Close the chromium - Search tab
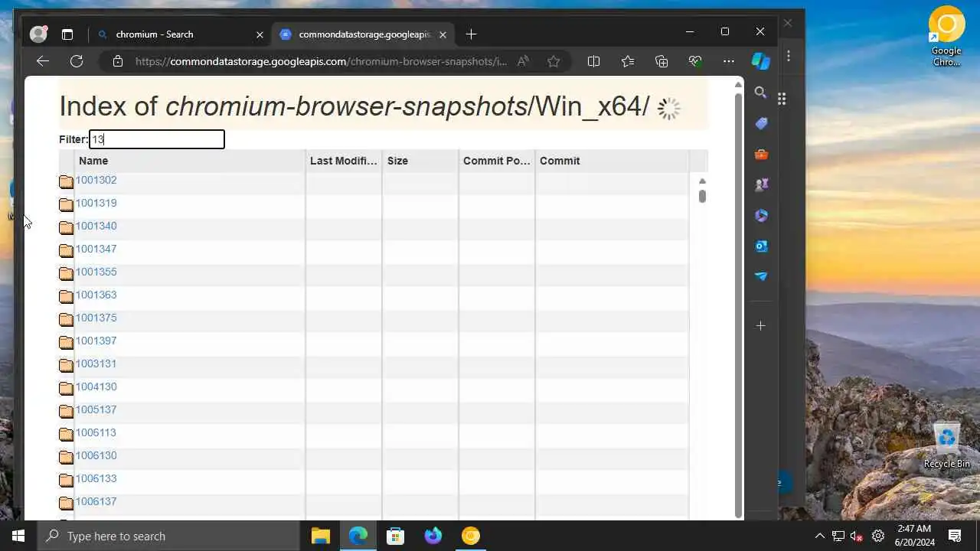980x551 pixels. [260, 34]
